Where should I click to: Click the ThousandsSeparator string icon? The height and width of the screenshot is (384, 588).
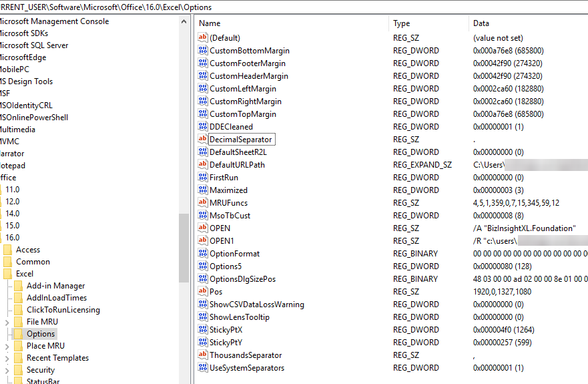(203, 355)
